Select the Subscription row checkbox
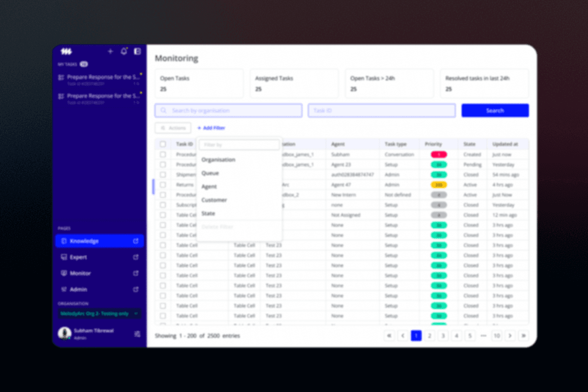The height and width of the screenshot is (392, 588). tap(163, 205)
